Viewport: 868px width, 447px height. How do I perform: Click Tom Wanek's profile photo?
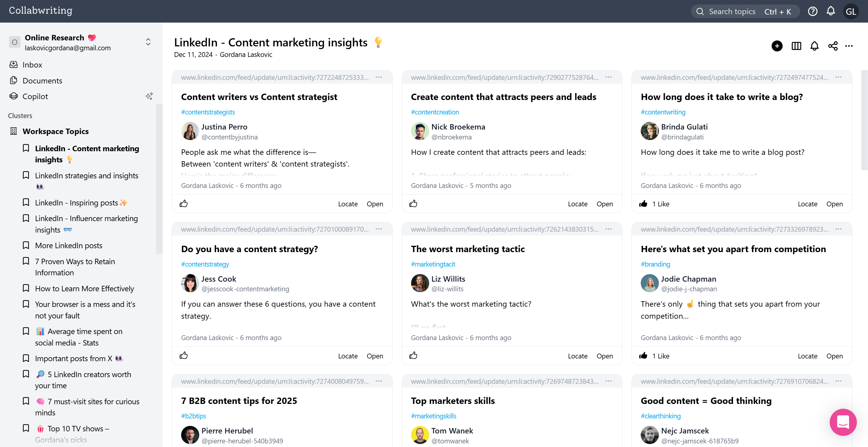tap(420, 435)
